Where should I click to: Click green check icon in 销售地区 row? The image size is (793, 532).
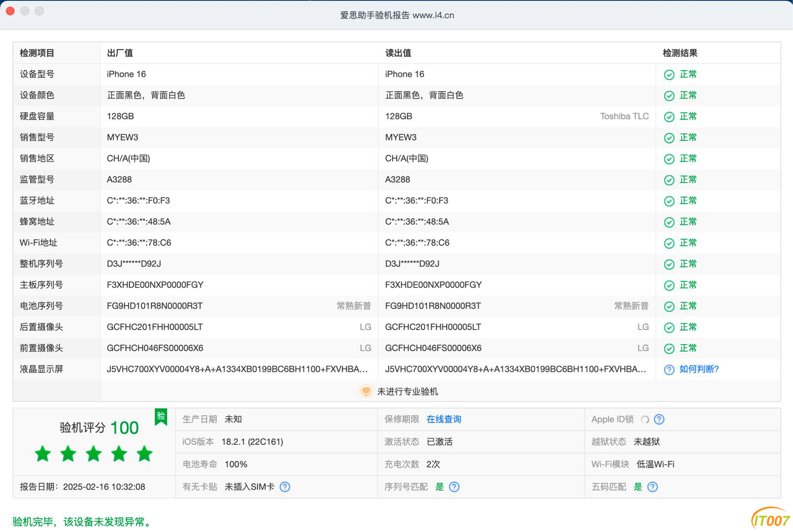[669, 159]
